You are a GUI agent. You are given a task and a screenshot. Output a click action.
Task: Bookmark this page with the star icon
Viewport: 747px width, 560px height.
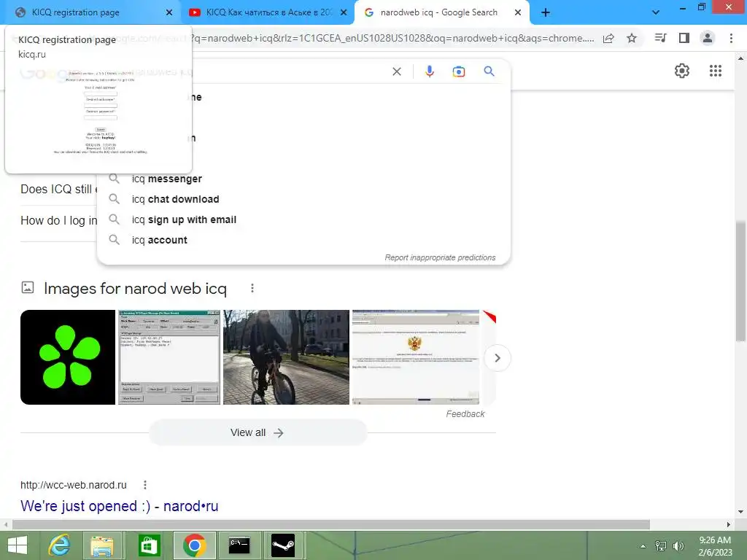click(x=632, y=38)
